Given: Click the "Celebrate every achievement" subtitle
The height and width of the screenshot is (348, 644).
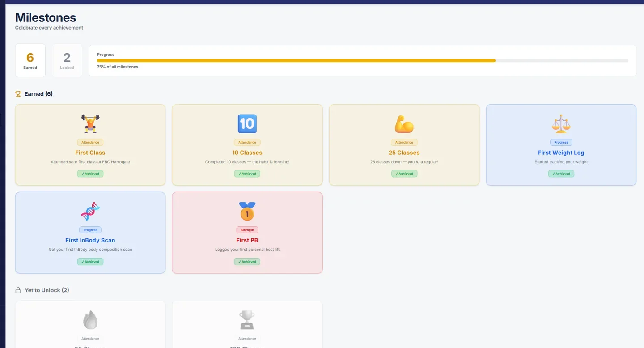Looking at the screenshot, I should pos(49,28).
